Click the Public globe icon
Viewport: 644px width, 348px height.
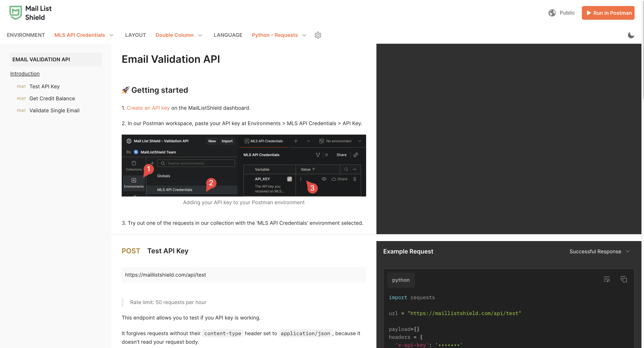click(x=552, y=13)
